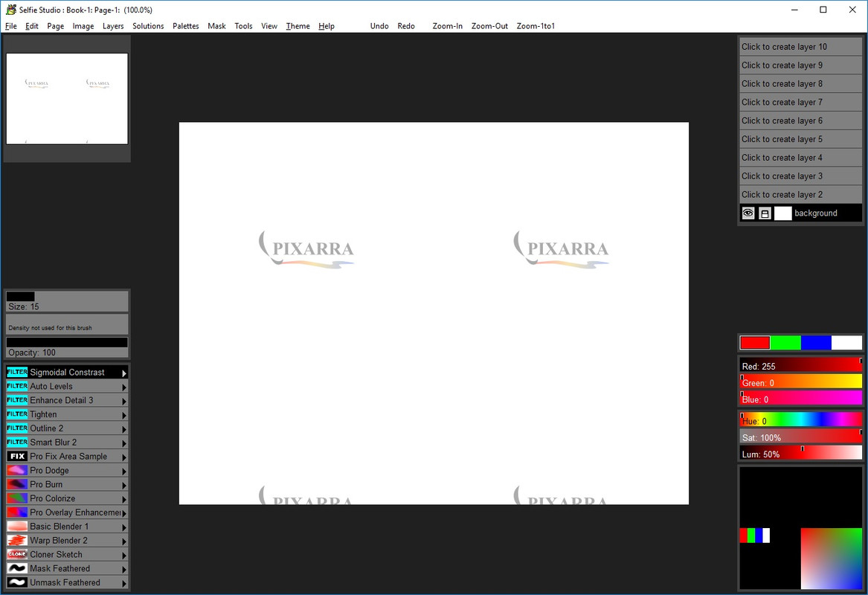Select the Pro Overlay Enhancement icon
The image size is (868, 595).
click(x=17, y=512)
